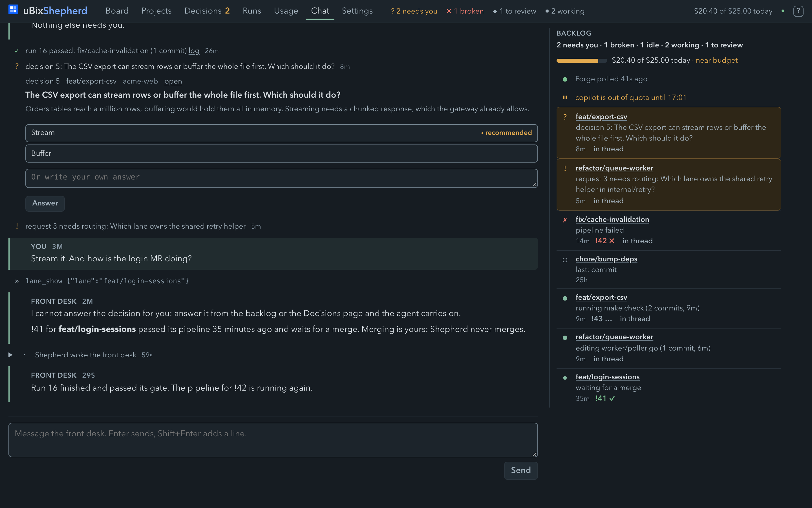Click red x icon beside fix/cache-invalidation
The image size is (812, 508).
(565, 220)
